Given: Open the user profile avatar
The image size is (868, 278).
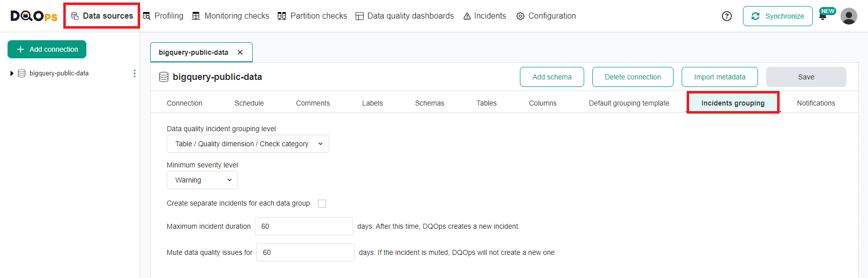Looking at the screenshot, I should pyautogui.click(x=849, y=16).
